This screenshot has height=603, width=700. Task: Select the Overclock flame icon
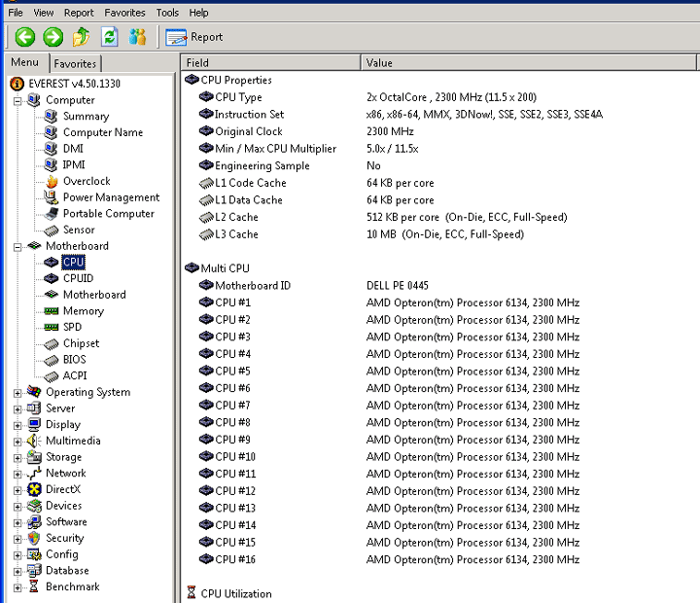point(52,181)
